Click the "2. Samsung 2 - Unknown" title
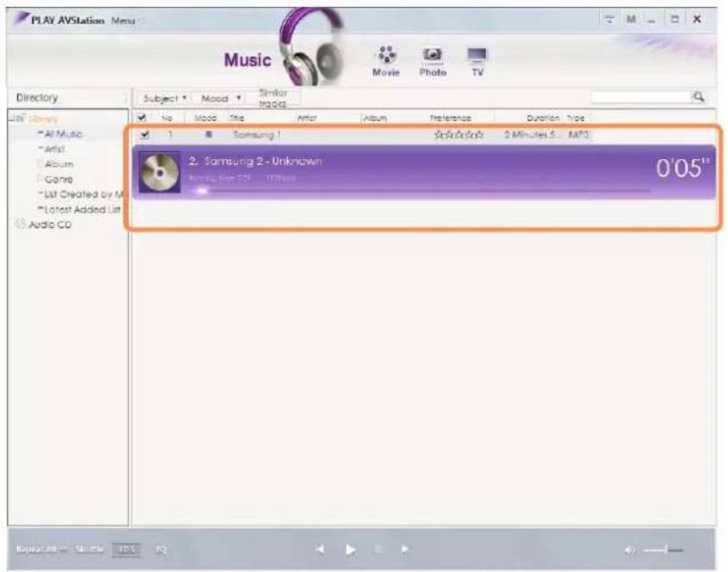Screen dimensions: 728x572 pos(256,162)
